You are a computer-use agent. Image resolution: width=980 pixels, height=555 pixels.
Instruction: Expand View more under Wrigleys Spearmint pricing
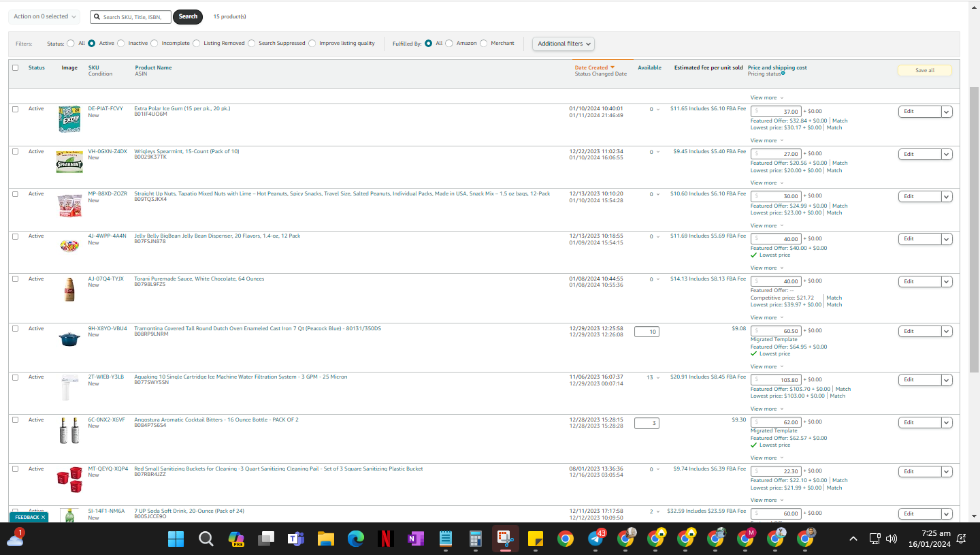click(767, 183)
